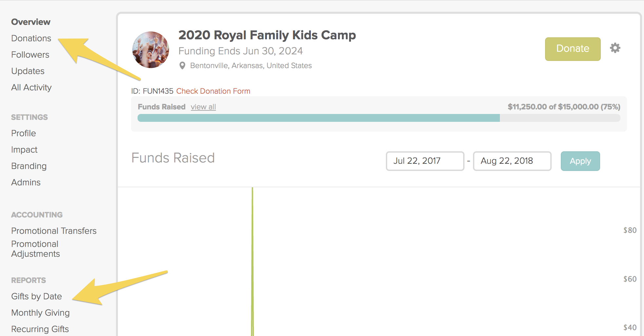Open Gifts by Date report
The height and width of the screenshot is (336, 644).
(x=36, y=296)
